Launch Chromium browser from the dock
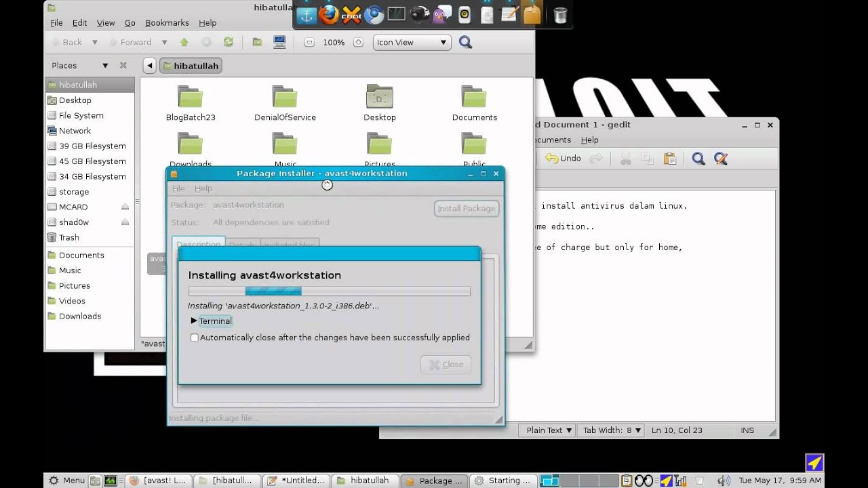The height and width of the screenshot is (488, 868). point(374,14)
